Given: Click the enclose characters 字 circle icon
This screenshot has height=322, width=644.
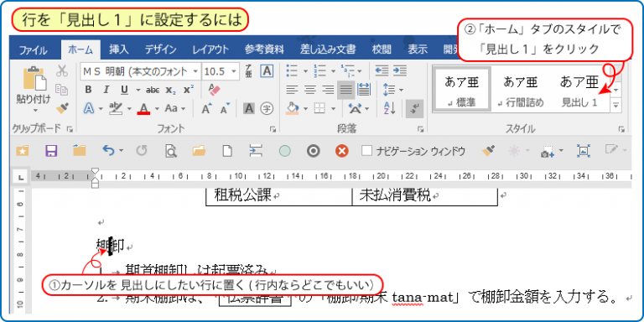Looking at the screenshot, I should point(267,108).
